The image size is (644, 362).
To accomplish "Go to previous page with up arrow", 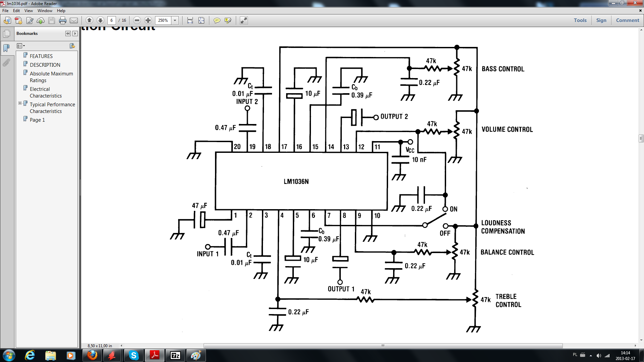I will pyautogui.click(x=89, y=20).
